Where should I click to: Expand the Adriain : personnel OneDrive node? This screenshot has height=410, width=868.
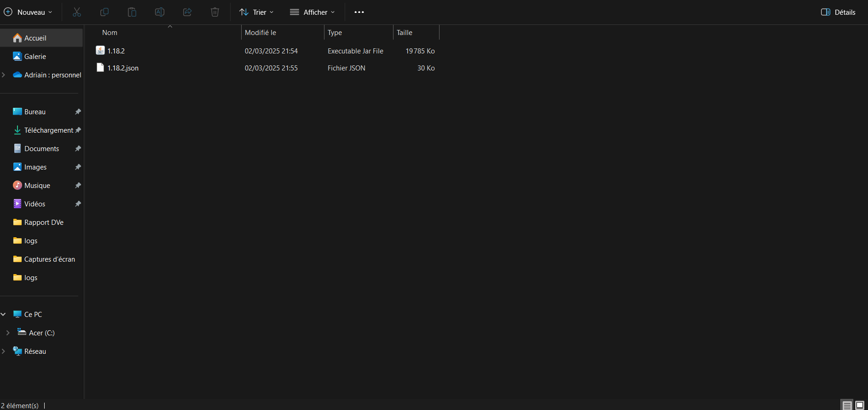(x=4, y=75)
